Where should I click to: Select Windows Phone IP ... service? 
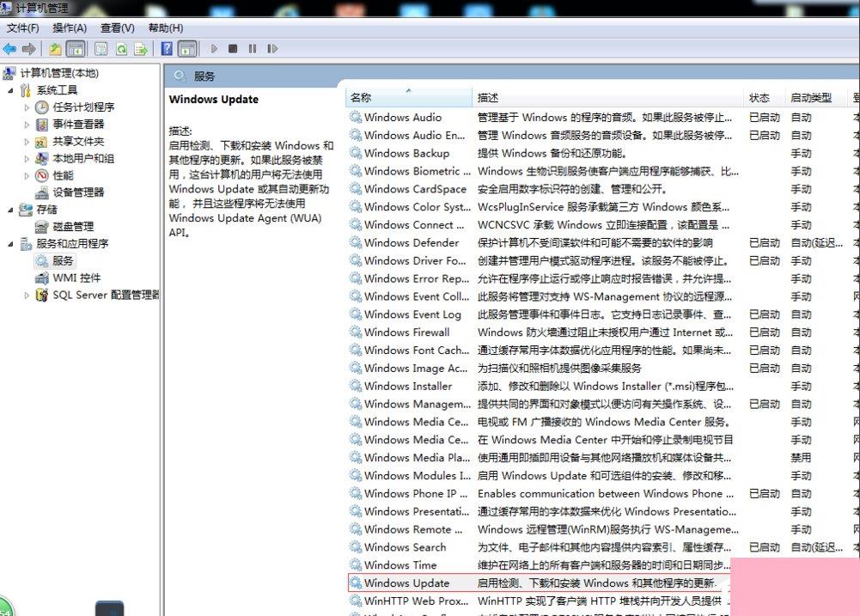pyautogui.click(x=603, y=493)
